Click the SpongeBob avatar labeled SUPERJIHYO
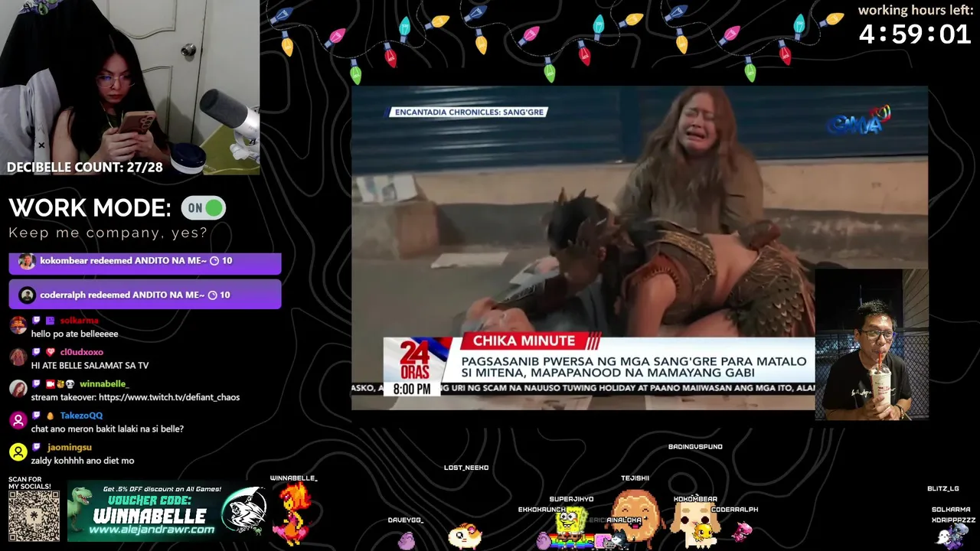Viewport: 980px width, 551px height. click(570, 525)
